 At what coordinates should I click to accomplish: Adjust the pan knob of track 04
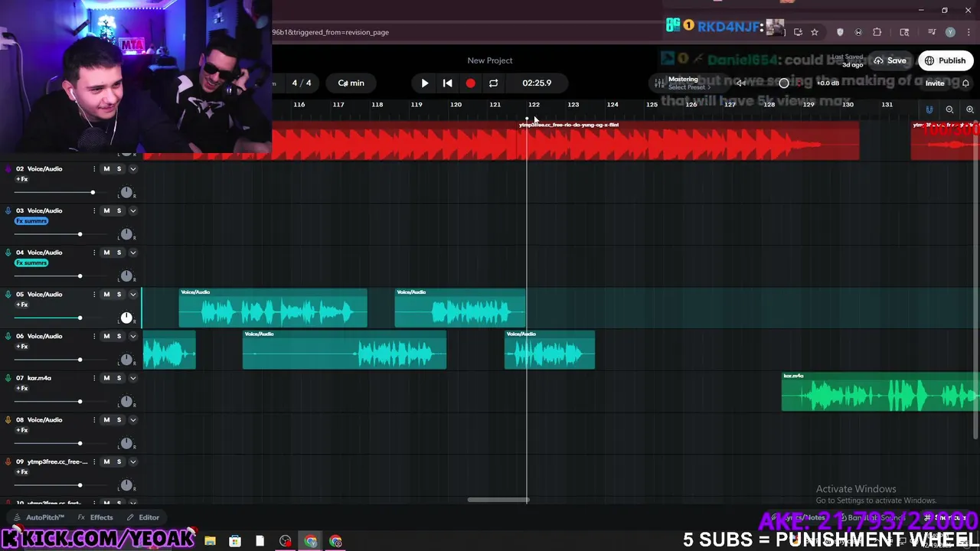pos(126,275)
